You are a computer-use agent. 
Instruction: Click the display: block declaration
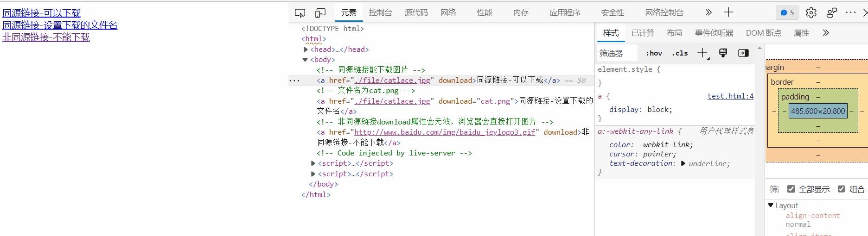tap(641, 110)
